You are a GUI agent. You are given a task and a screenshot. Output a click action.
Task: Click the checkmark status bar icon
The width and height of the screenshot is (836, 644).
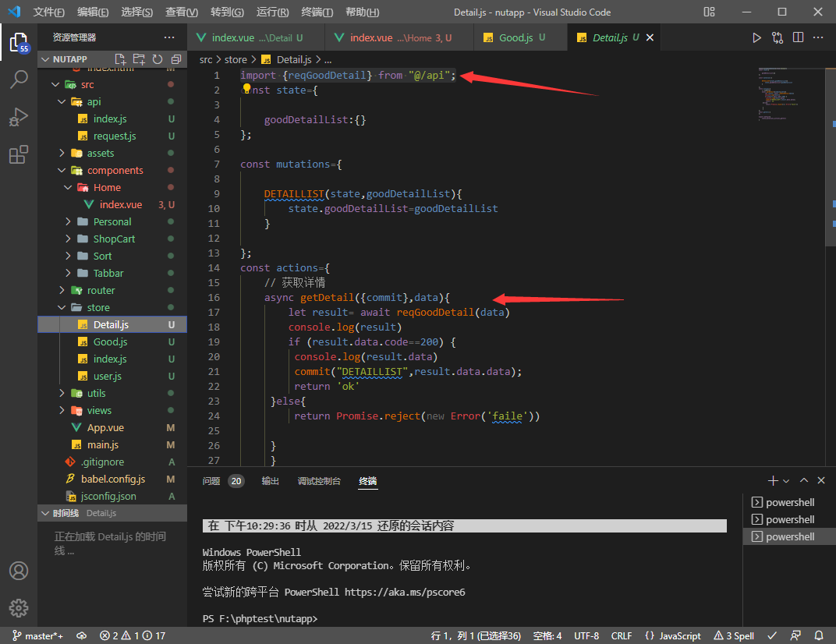pyautogui.click(x=772, y=635)
